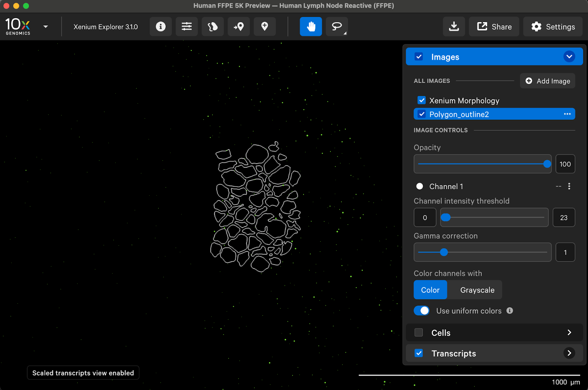588x390 pixels.
Task: Click the go-to-location pin icon
Action: click(x=239, y=26)
